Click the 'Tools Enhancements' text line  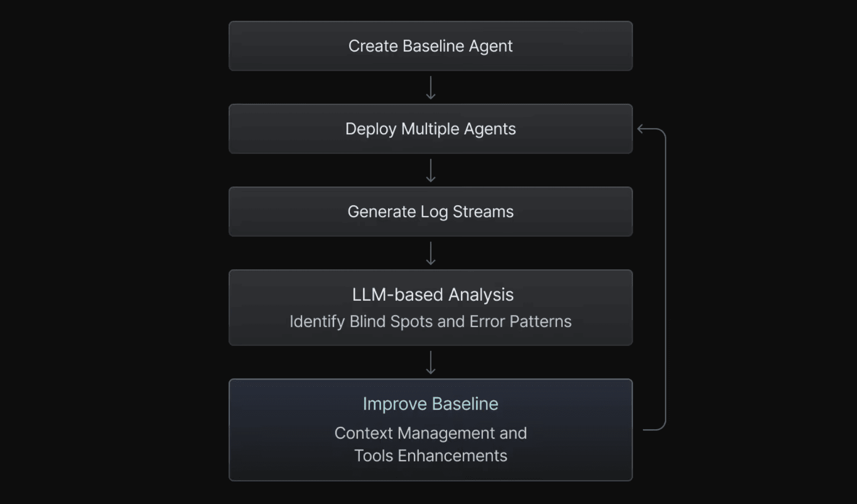coord(430,456)
